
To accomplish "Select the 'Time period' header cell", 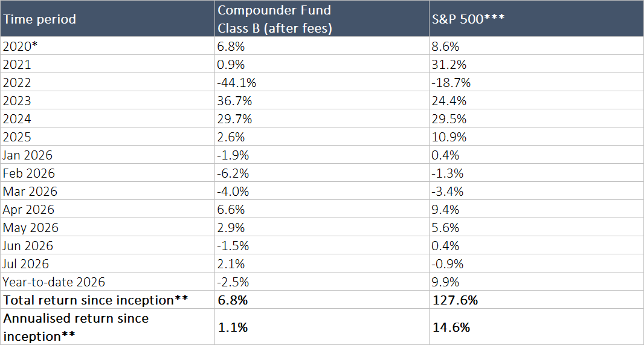I will click(x=107, y=19).
